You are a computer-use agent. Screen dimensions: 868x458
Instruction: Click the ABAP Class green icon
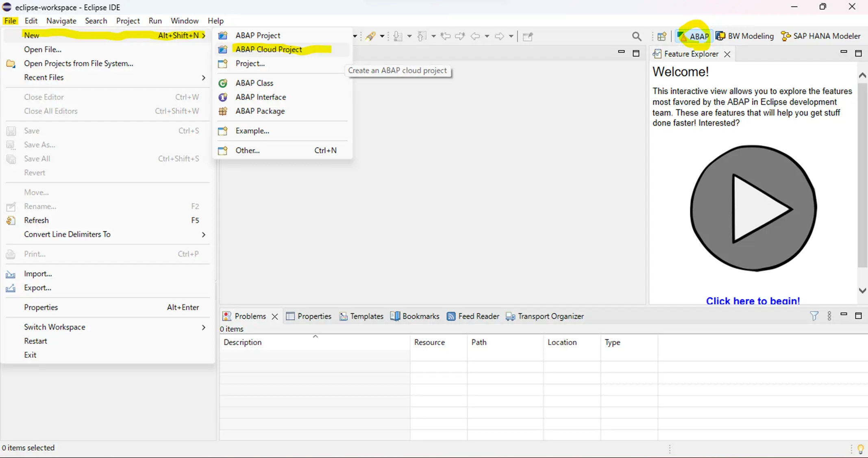click(x=223, y=83)
